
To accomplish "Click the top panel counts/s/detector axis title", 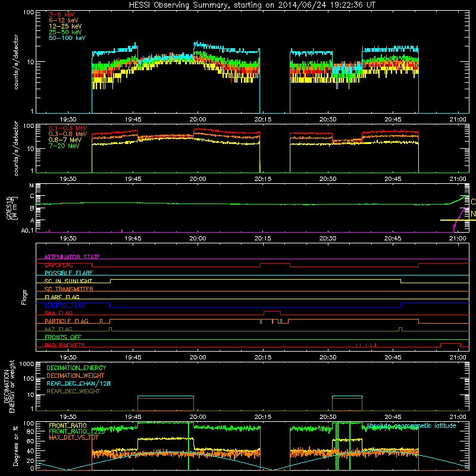I will (16, 62).
